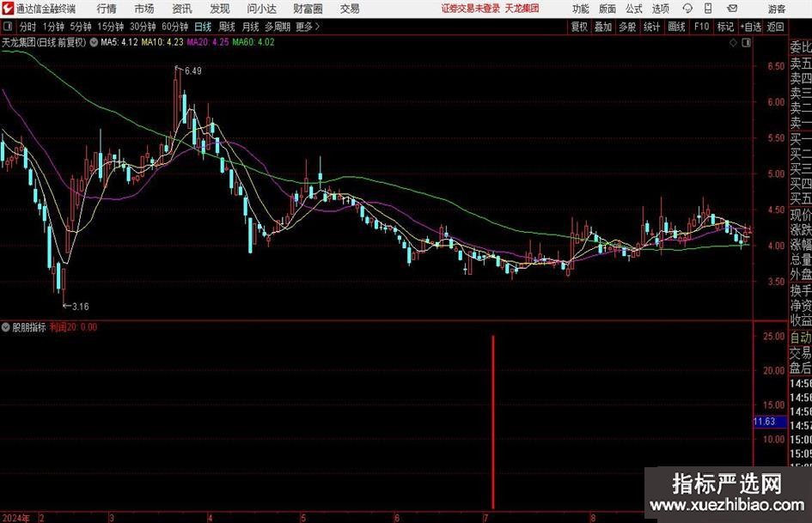Click the 标记 mark button

(725, 27)
